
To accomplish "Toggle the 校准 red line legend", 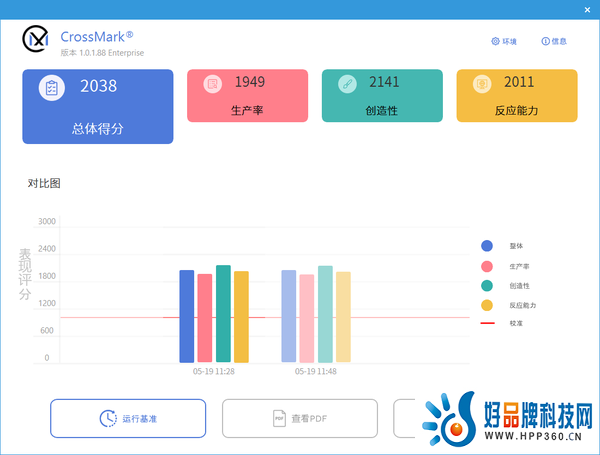I will pyautogui.click(x=488, y=323).
